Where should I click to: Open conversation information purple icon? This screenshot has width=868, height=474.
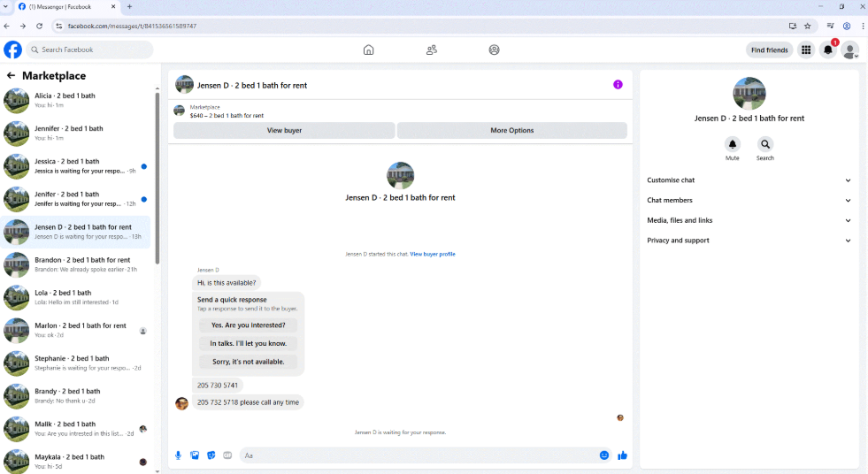(x=618, y=85)
